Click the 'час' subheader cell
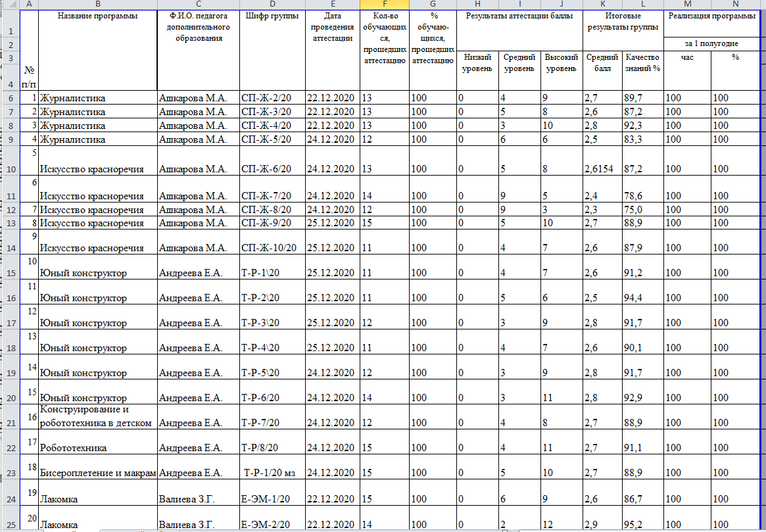 click(687, 71)
